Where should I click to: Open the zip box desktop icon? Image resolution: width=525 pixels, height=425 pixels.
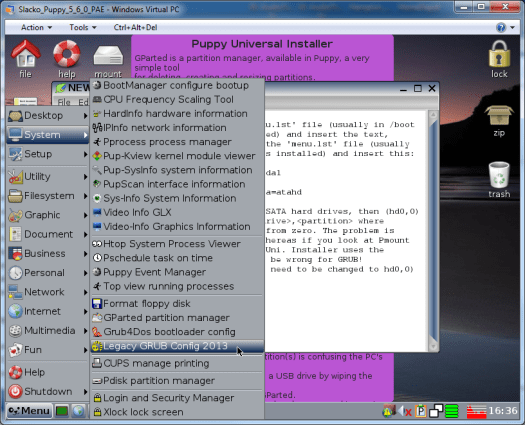pos(499,121)
